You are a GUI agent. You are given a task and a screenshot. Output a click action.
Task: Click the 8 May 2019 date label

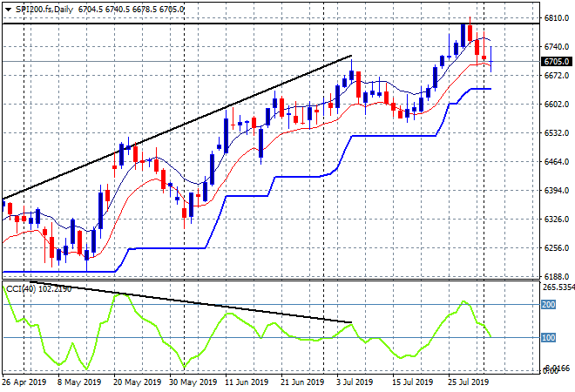[78, 382]
